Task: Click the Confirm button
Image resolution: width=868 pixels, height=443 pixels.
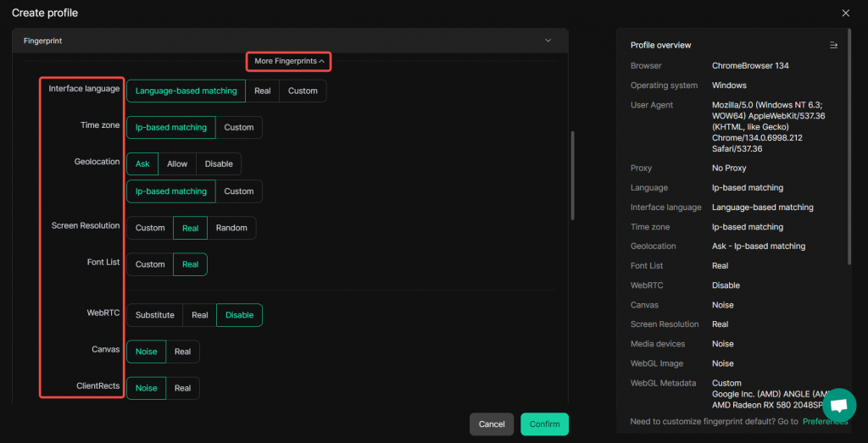Action: 544,424
